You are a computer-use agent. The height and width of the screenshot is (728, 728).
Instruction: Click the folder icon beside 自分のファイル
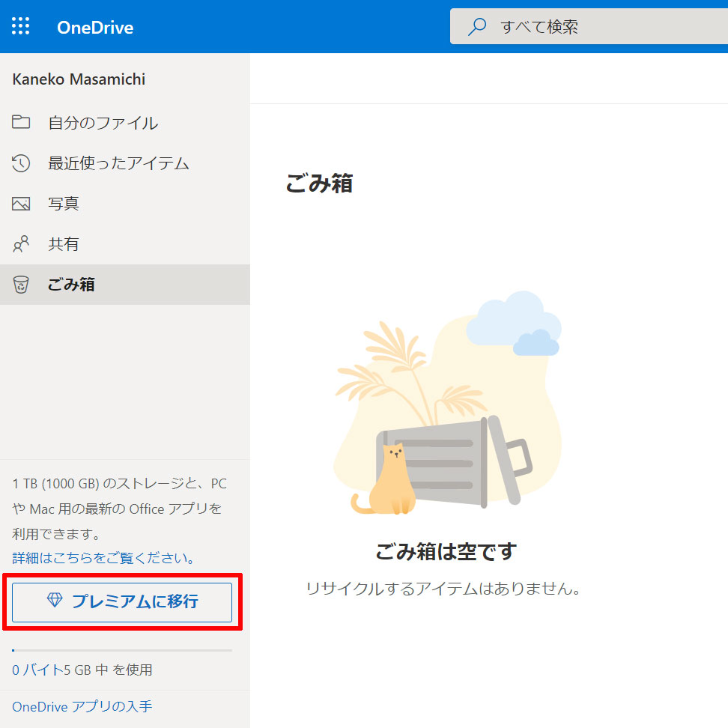(21, 121)
